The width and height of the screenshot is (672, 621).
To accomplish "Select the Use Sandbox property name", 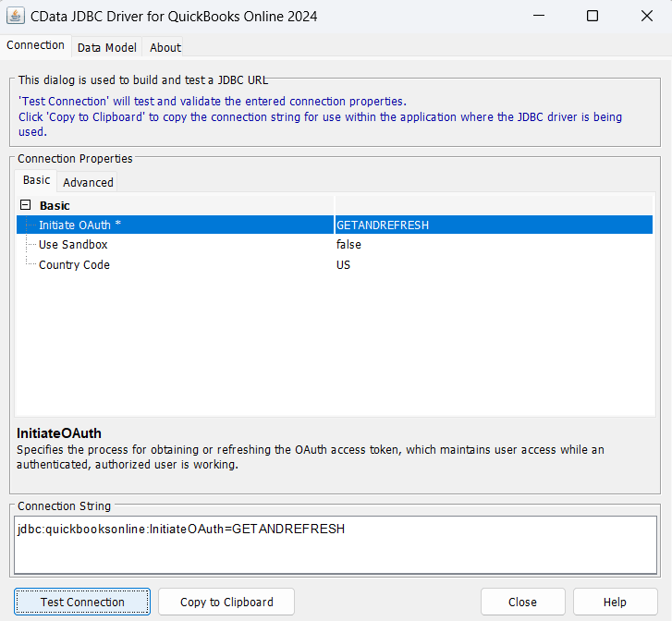I will (73, 245).
